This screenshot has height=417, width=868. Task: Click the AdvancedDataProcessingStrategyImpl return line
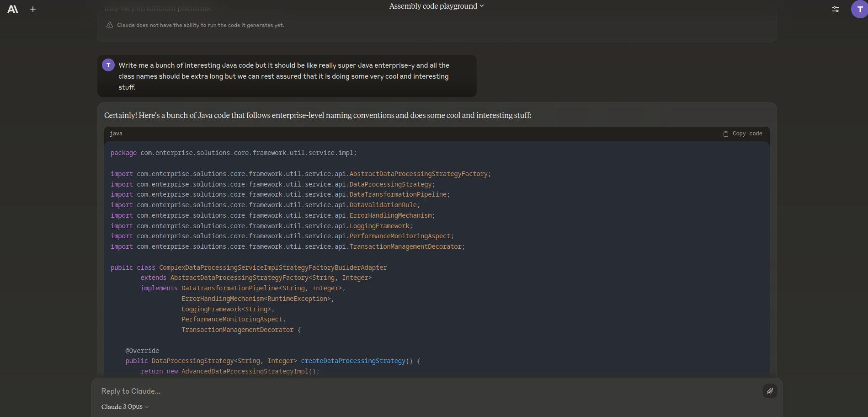[x=230, y=371]
